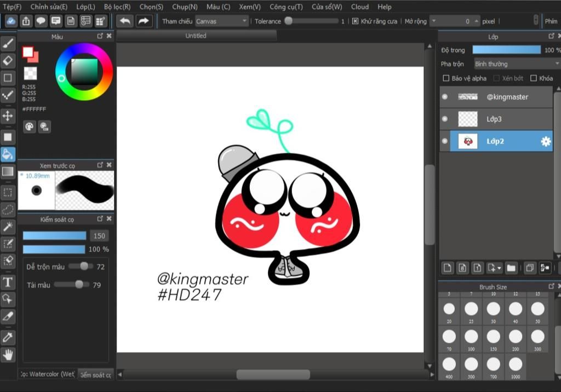The image size is (561, 392).
Task: Open the Bộ lọc(R) menu
Action: [x=117, y=7]
